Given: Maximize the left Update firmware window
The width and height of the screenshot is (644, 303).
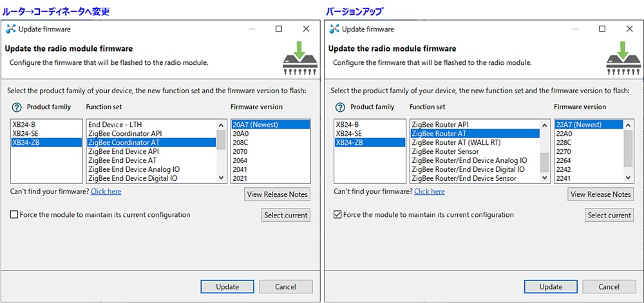Looking at the screenshot, I should pyautogui.click(x=279, y=29).
